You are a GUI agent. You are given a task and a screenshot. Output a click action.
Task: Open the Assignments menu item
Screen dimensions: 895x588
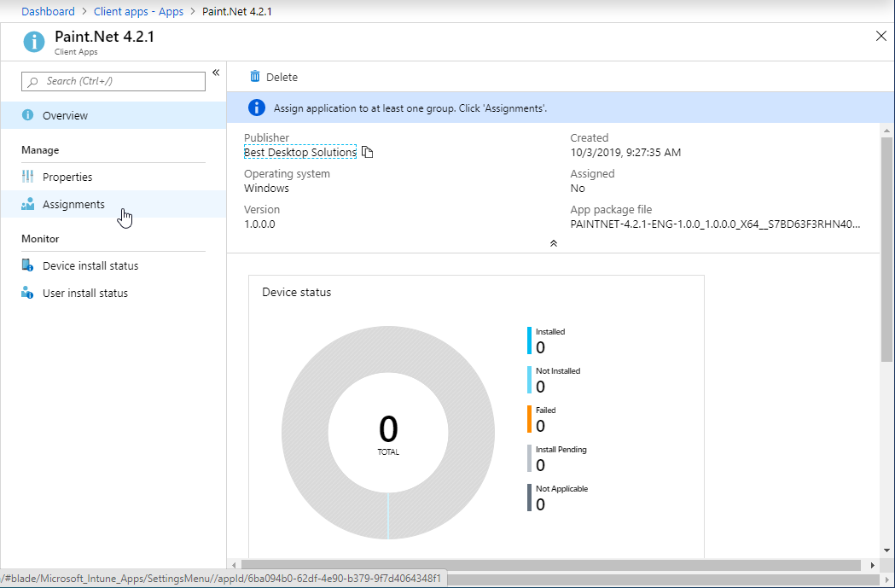[73, 205]
